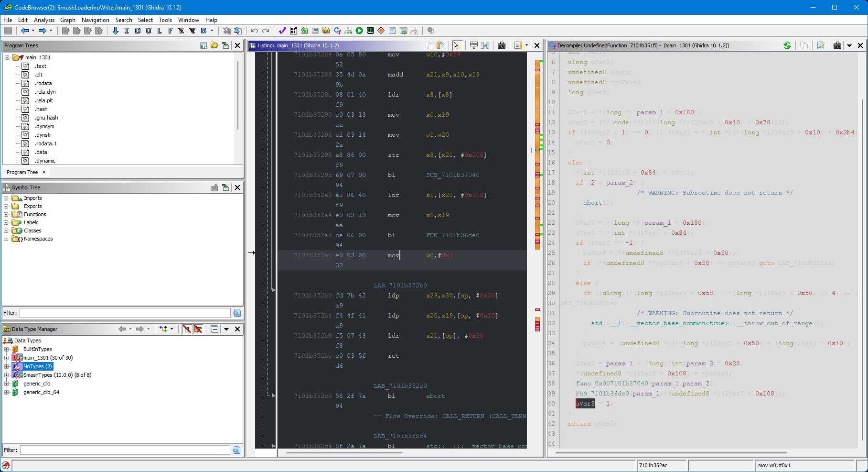The height and width of the screenshot is (472, 868).
Task: Toggle Program Trees navigation green-arrow button
Action: coord(225,45)
